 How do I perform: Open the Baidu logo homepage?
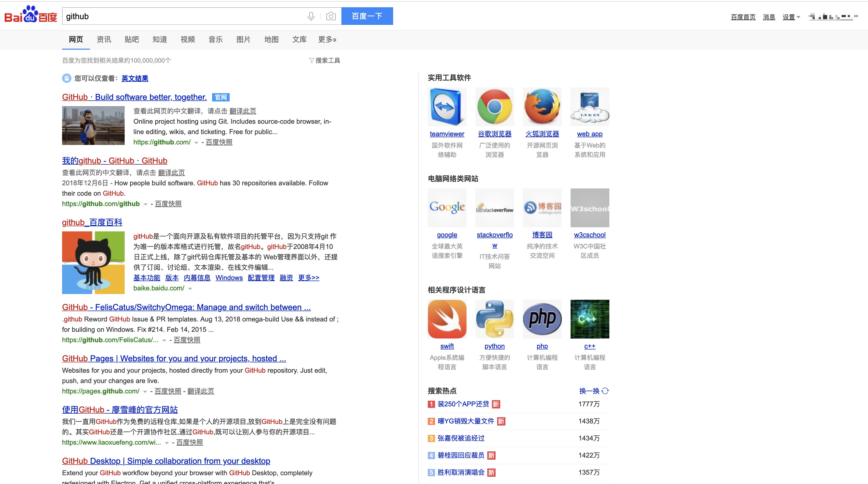(31, 15)
